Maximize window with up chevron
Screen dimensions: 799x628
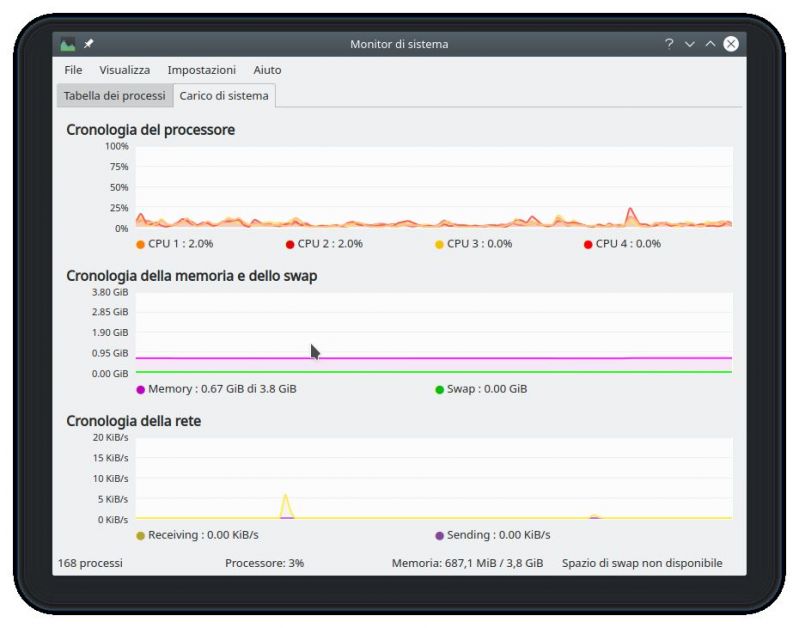coord(710,44)
